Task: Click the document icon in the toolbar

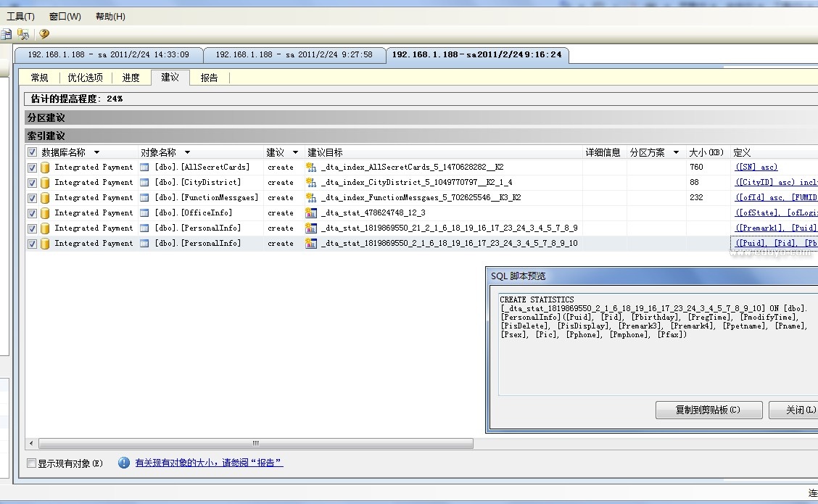Action: tap(7, 34)
